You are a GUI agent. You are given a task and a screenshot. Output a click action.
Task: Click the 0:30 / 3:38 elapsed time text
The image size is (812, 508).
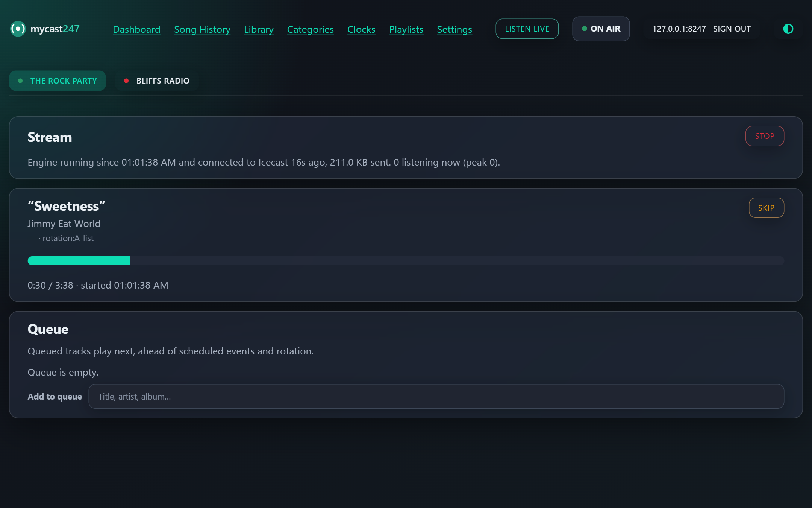[x=50, y=285]
